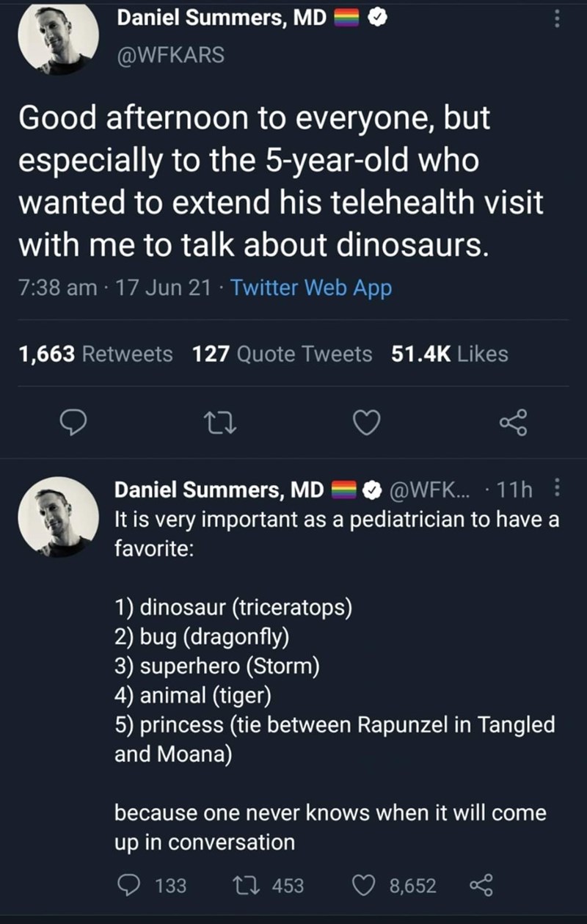
Task: Open Daniel Summers' top profile picture
Action: [58, 38]
